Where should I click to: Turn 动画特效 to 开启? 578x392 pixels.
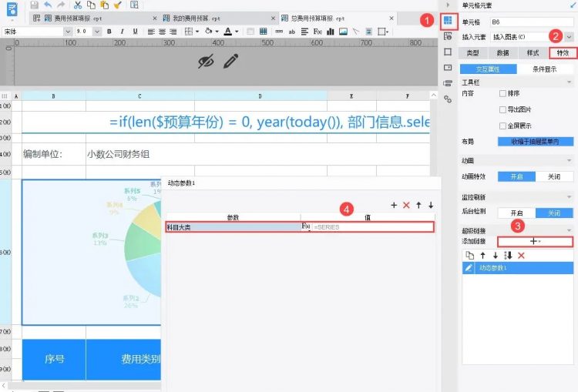(516, 176)
